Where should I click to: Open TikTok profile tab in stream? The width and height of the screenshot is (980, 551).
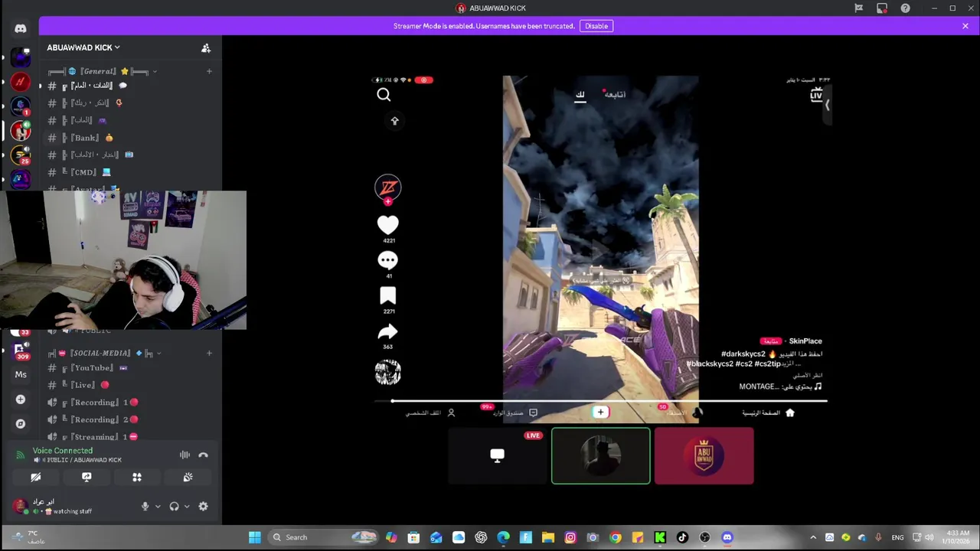pos(430,413)
